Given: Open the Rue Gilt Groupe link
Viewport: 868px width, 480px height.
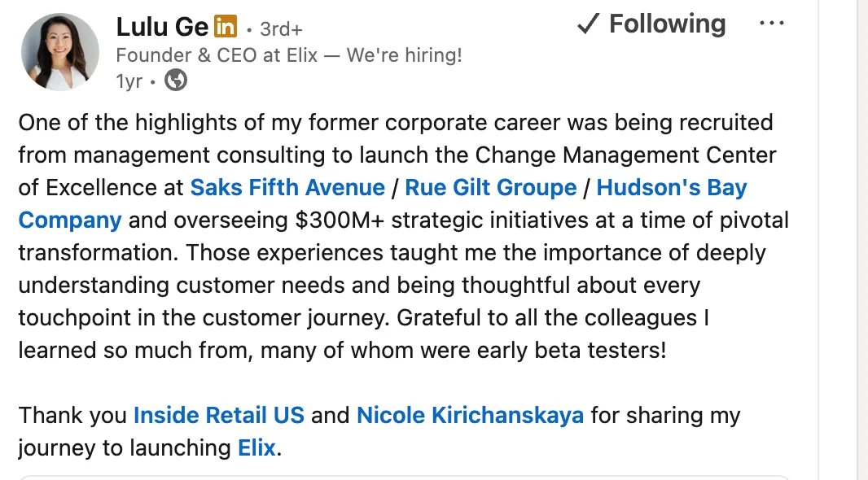Looking at the screenshot, I should coord(490,187).
